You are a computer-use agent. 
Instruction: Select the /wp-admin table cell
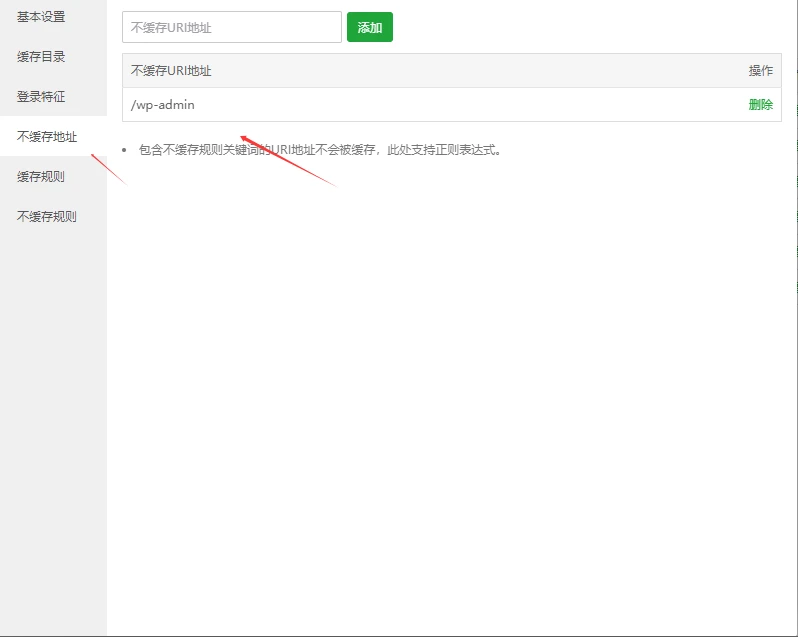(163, 105)
